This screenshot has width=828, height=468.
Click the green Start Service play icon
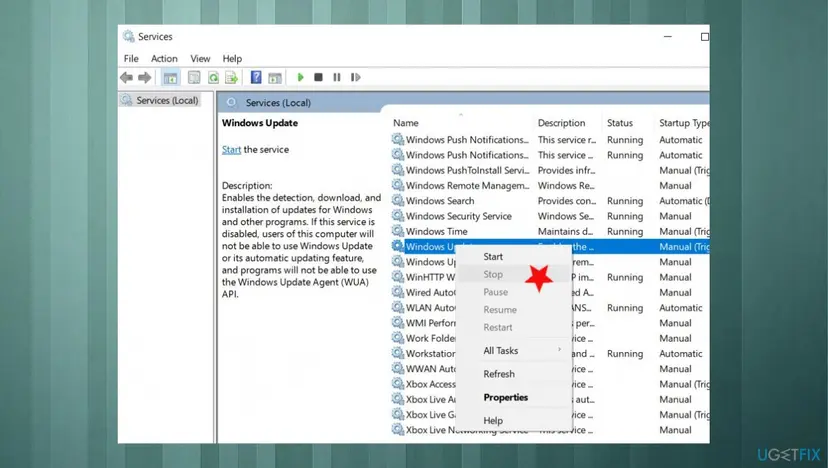click(x=300, y=77)
